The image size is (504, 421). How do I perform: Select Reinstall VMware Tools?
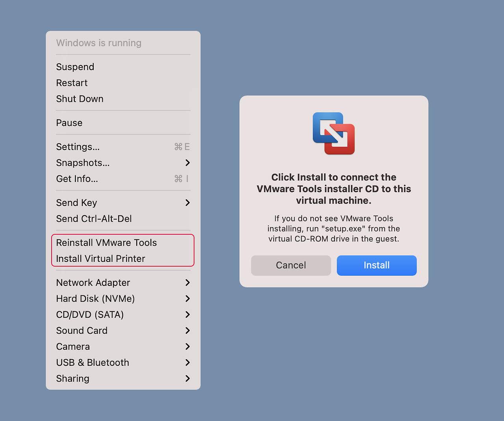106,243
